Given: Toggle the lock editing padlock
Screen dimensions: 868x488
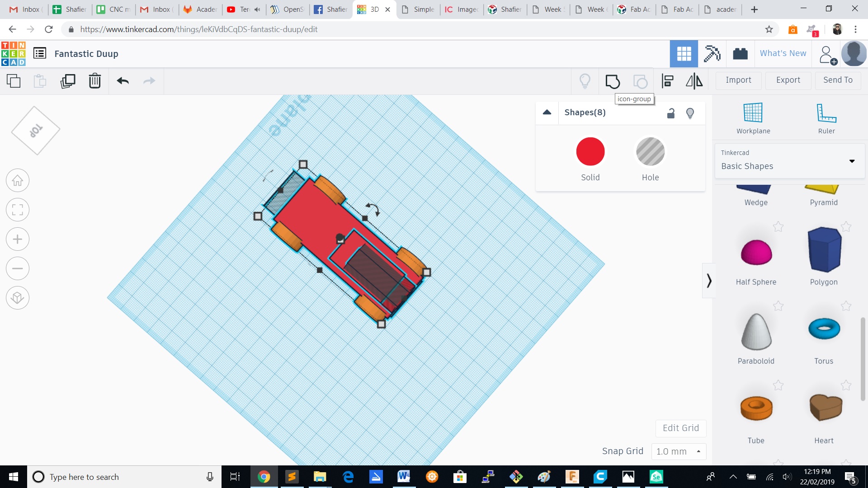Looking at the screenshot, I should click(671, 113).
